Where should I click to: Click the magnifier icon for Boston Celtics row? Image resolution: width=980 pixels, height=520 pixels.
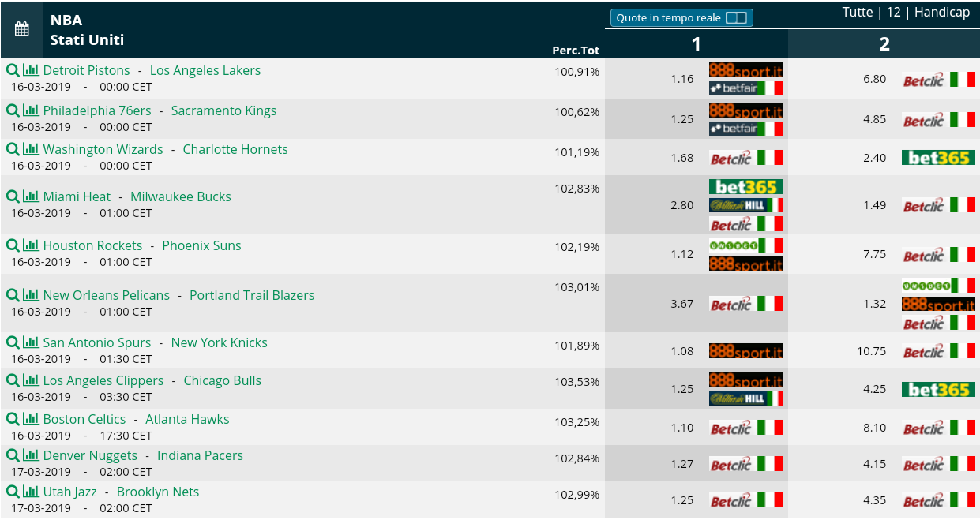(13, 419)
